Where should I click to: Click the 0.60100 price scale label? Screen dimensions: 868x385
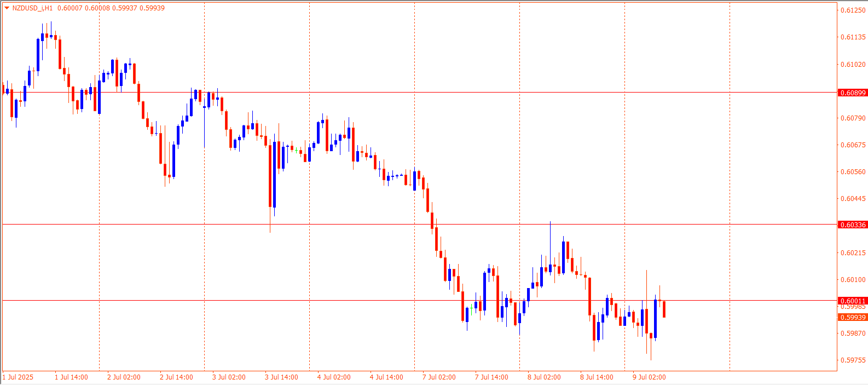point(853,280)
